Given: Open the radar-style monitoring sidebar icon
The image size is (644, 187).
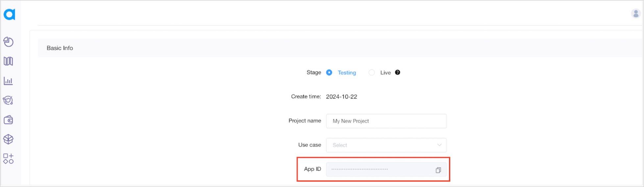Looking at the screenshot, I should 8,100.
